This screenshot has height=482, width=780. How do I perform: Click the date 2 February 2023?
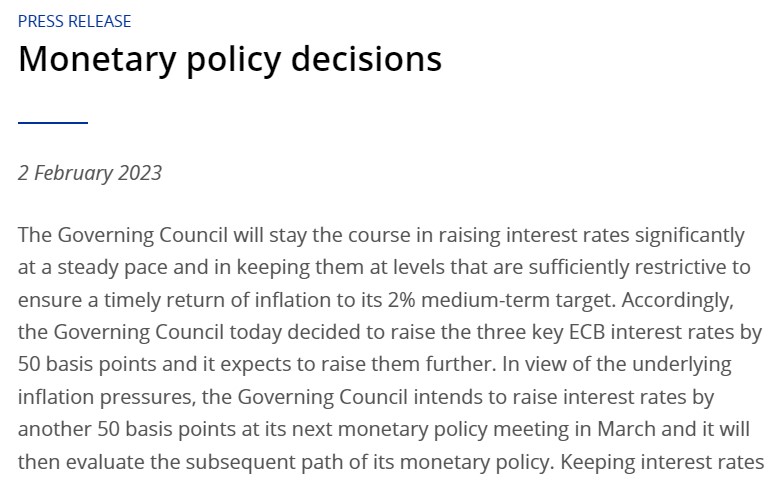[x=90, y=173]
